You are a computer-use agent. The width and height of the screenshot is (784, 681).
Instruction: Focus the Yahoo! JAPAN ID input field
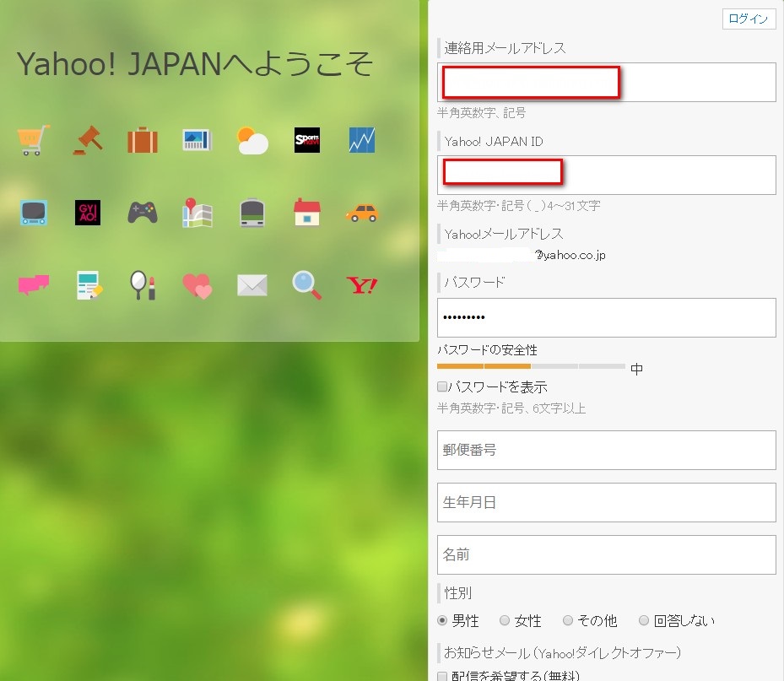607,175
